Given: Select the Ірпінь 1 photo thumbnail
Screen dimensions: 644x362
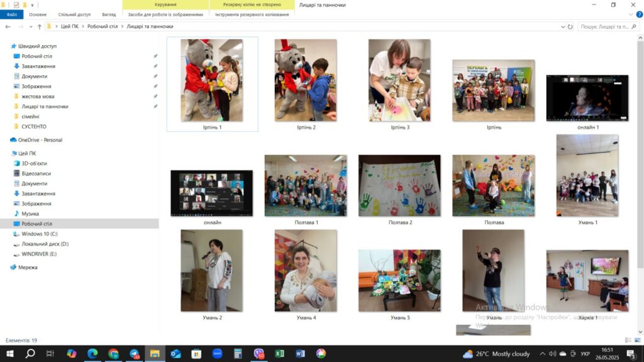Looking at the screenshot, I should (212, 80).
